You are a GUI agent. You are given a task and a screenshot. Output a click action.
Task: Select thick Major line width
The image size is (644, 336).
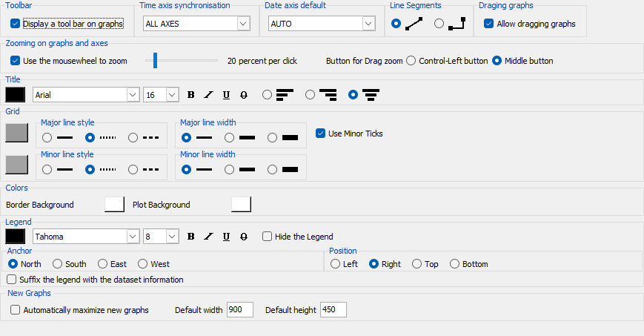tap(272, 138)
